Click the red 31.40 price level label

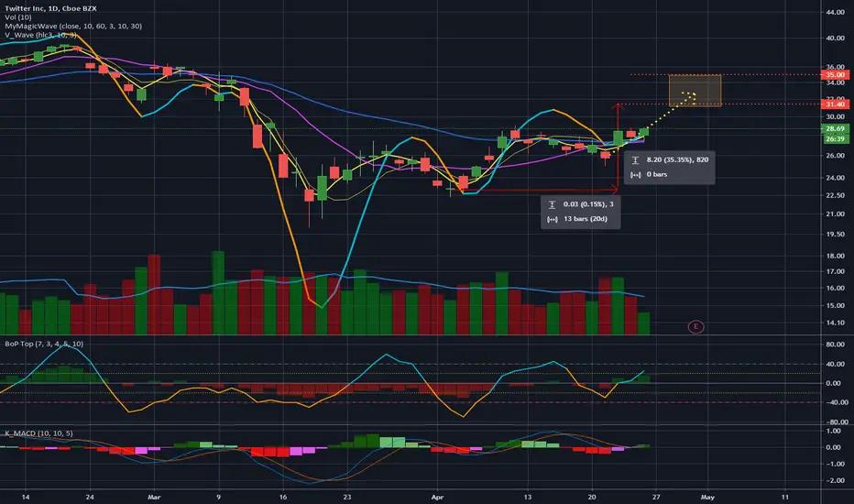pos(835,104)
